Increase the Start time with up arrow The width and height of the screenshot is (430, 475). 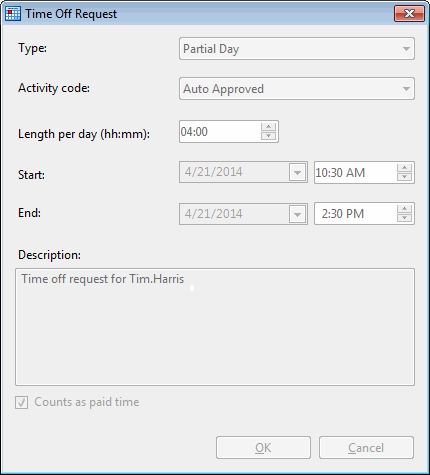point(404,168)
